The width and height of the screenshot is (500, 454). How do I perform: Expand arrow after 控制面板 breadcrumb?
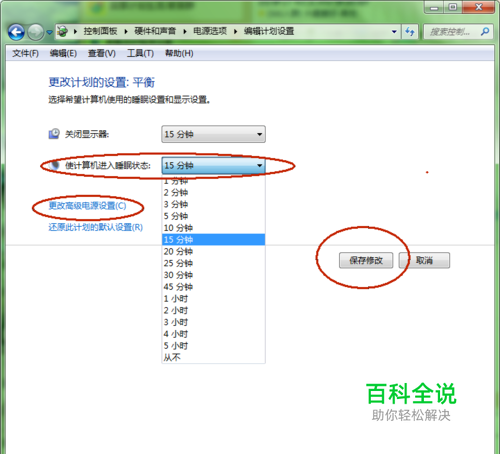point(126,32)
